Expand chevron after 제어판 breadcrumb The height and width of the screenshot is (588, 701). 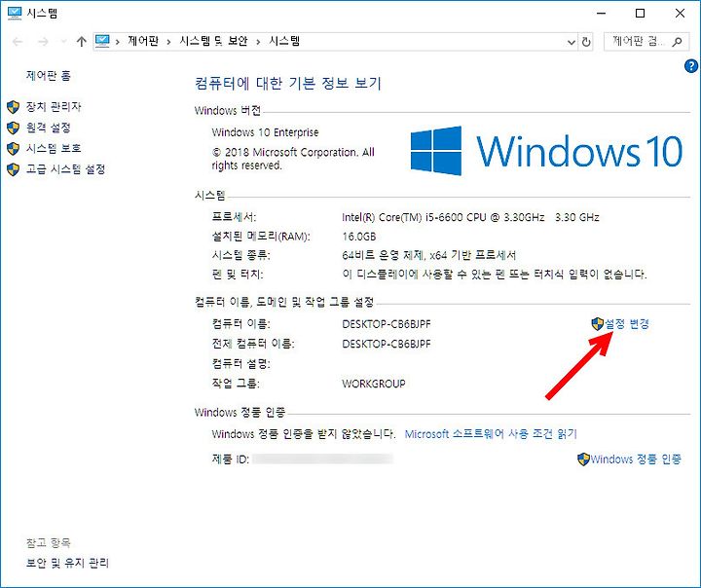tap(168, 42)
